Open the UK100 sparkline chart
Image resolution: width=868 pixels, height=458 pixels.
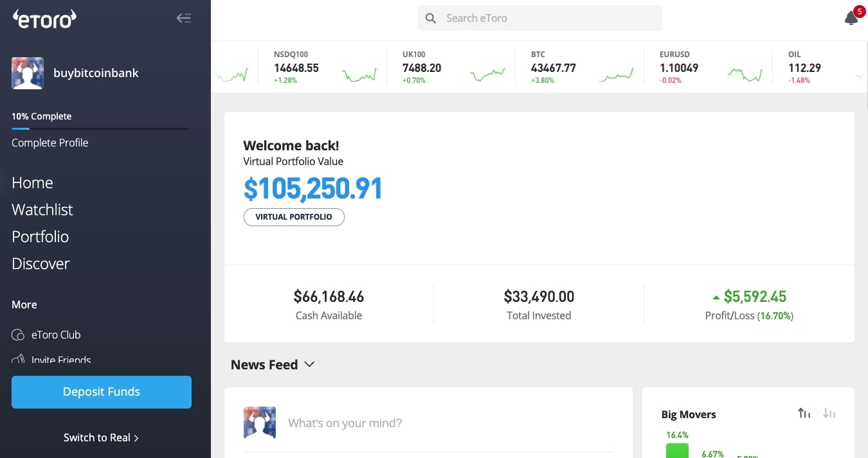488,76
